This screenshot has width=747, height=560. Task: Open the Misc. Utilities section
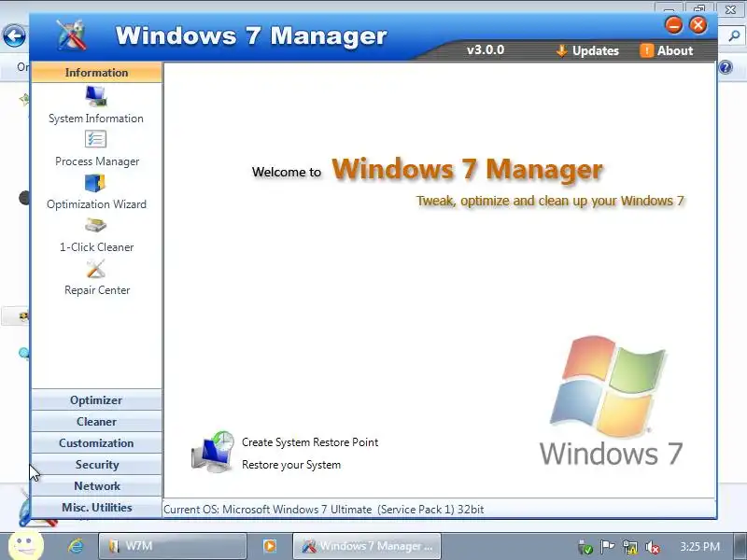click(x=97, y=507)
